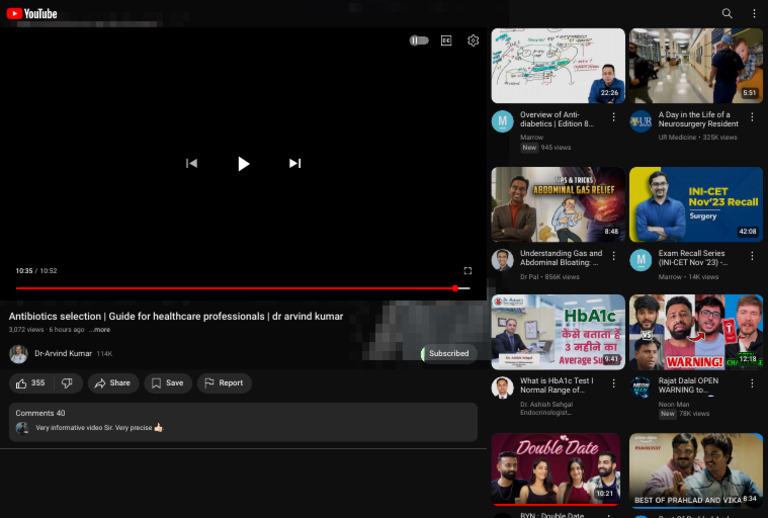Open player settings gear icon

(x=473, y=41)
